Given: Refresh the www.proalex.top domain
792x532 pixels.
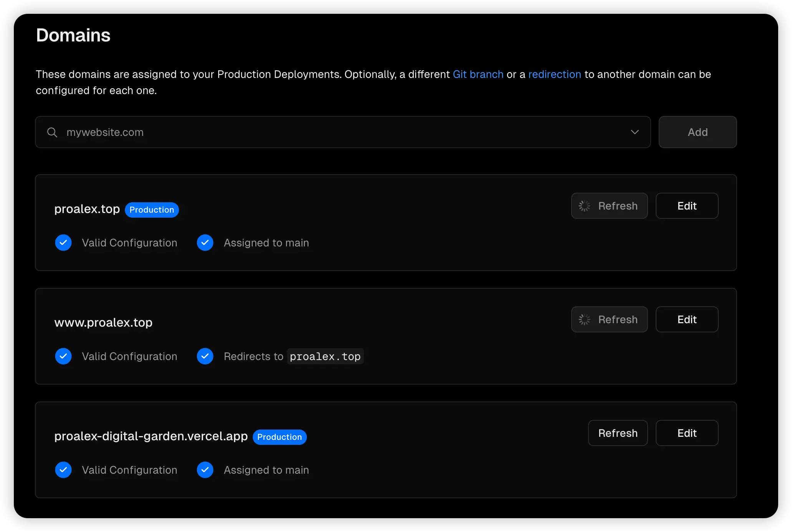Looking at the screenshot, I should pos(609,319).
